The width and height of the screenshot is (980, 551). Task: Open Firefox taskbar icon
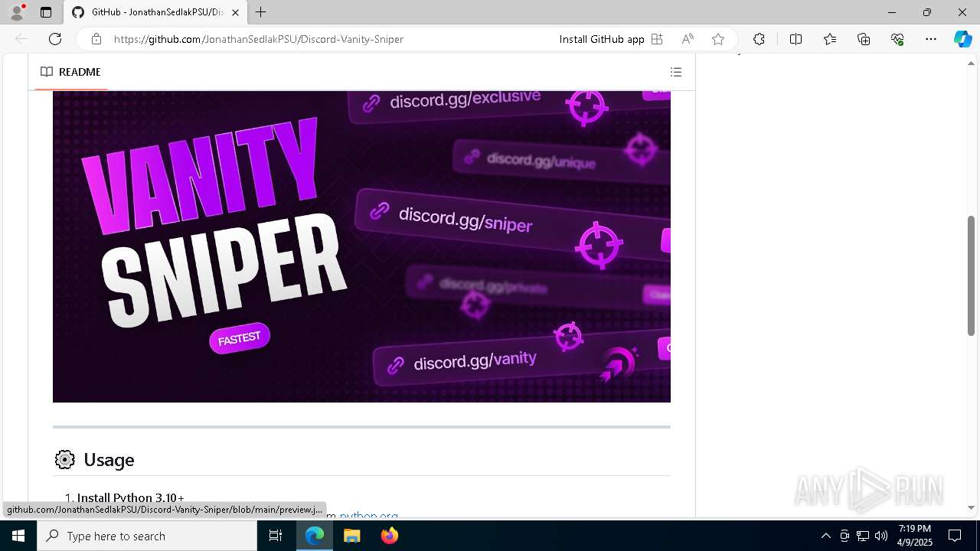(390, 536)
